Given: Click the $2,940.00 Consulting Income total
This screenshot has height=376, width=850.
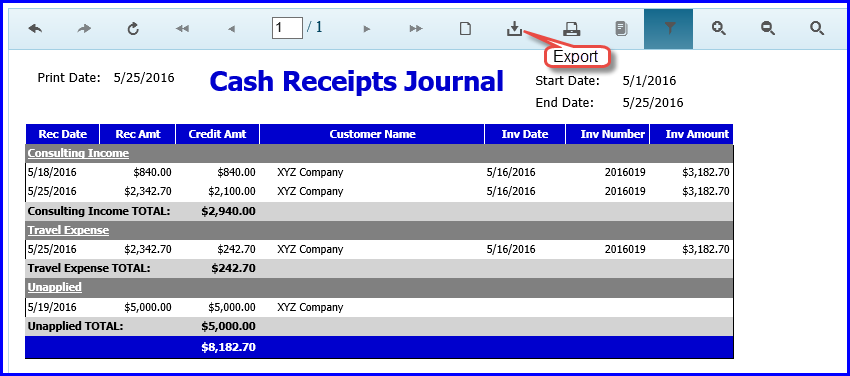Looking at the screenshot, I should click(228, 211).
